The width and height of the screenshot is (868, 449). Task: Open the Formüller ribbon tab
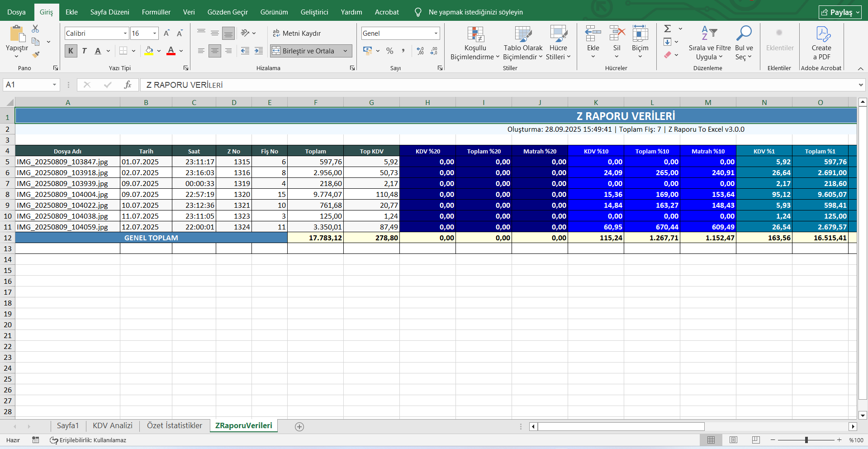point(156,12)
